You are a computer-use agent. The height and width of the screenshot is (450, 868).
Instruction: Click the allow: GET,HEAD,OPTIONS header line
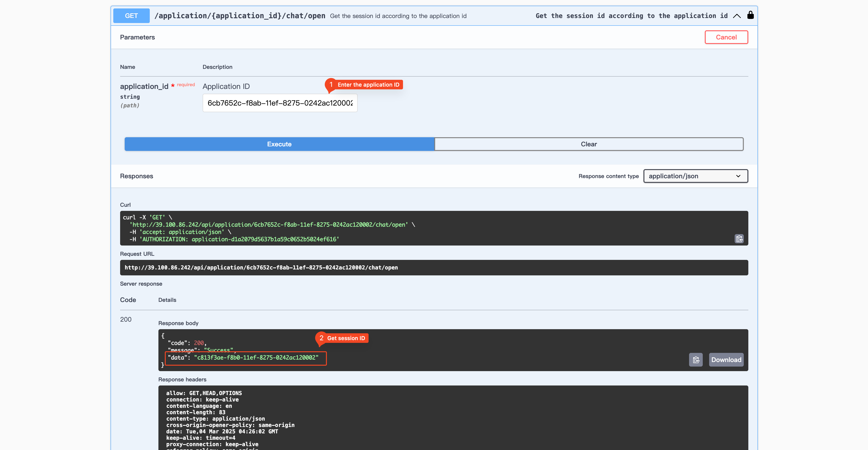pos(204,393)
